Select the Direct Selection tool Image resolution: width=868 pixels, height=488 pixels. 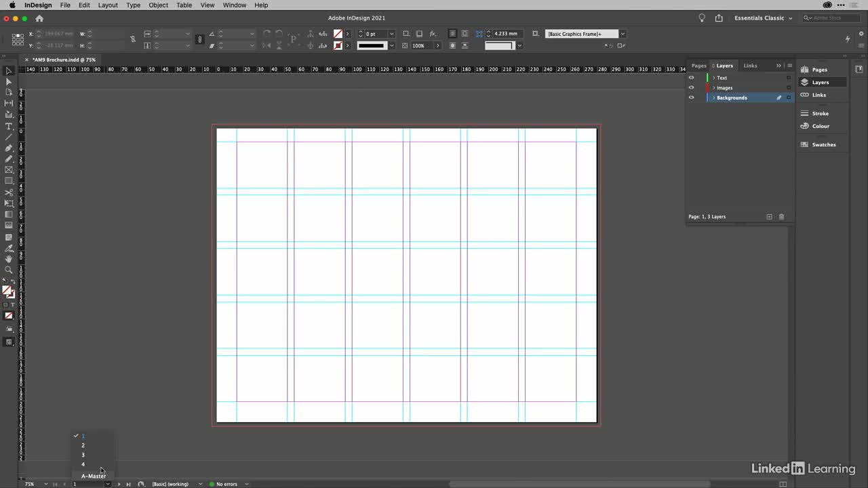click(x=9, y=81)
